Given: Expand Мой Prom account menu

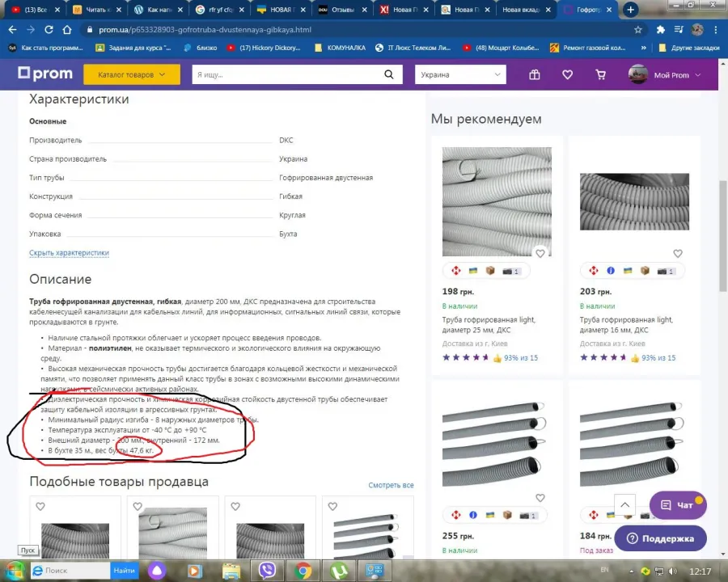Looking at the screenshot, I should (664, 74).
